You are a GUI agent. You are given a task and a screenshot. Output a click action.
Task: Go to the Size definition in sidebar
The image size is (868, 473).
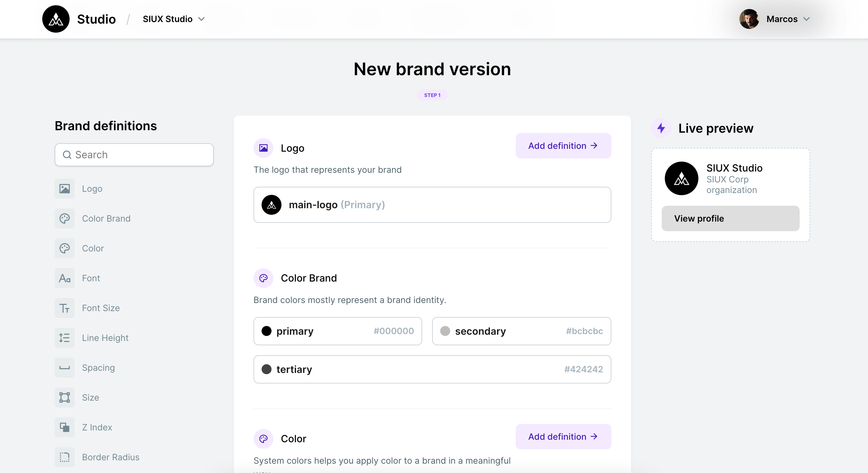click(90, 397)
